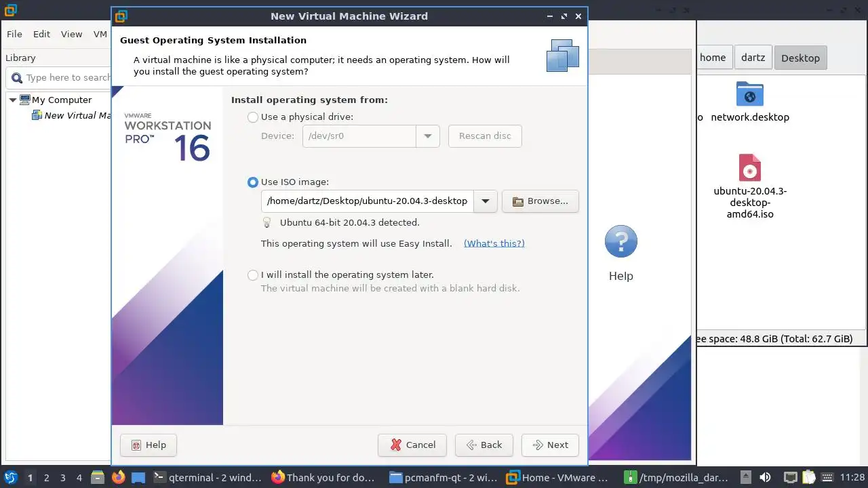868x488 pixels.
Task: Click the volume speaker tray icon
Action: (x=765, y=477)
